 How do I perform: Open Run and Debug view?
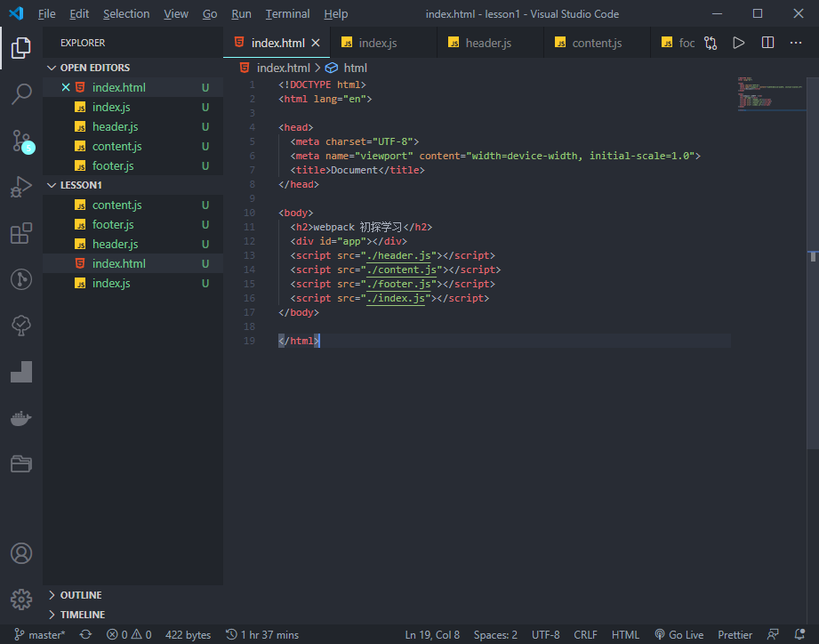coord(20,187)
